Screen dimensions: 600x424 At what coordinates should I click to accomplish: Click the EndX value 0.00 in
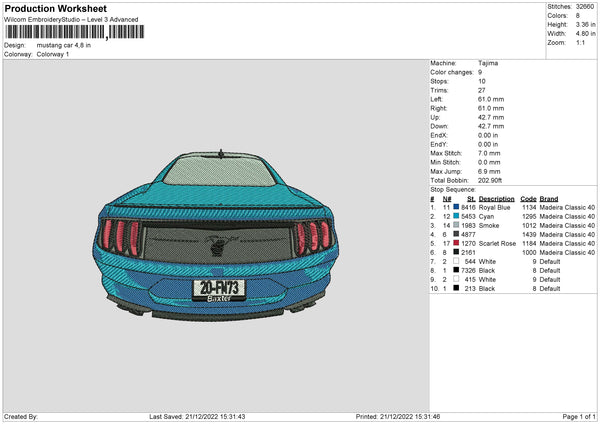coord(488,135)
